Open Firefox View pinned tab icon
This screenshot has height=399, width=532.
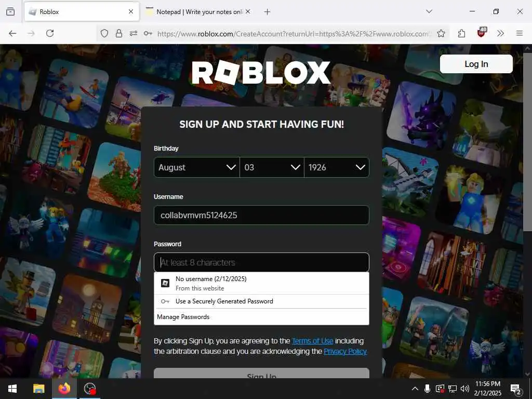(10, 11)
